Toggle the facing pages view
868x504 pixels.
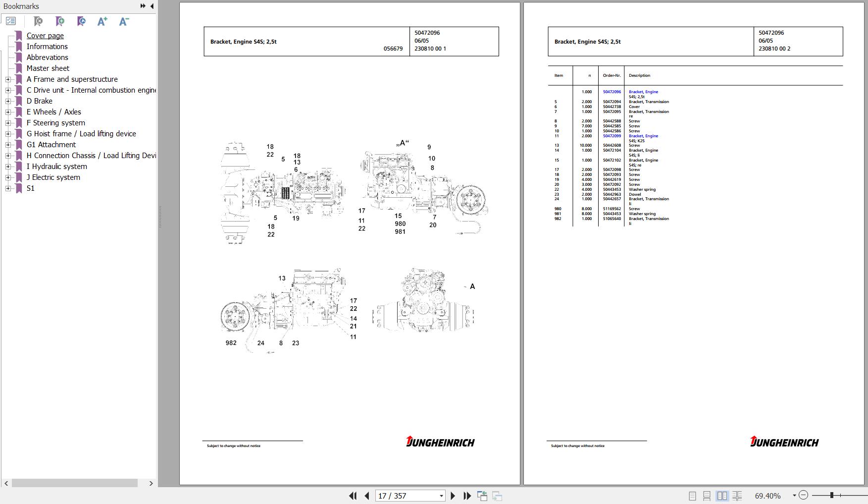pos(722,496)
